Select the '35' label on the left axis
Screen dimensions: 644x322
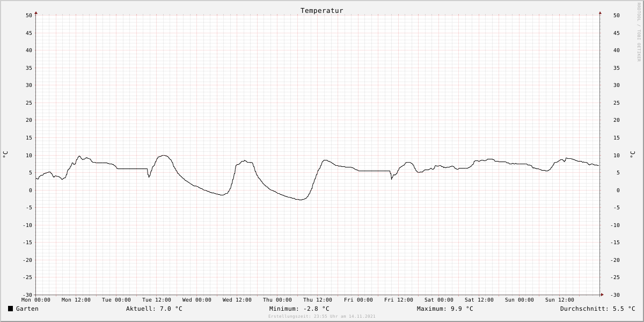(x=29, y=68)
